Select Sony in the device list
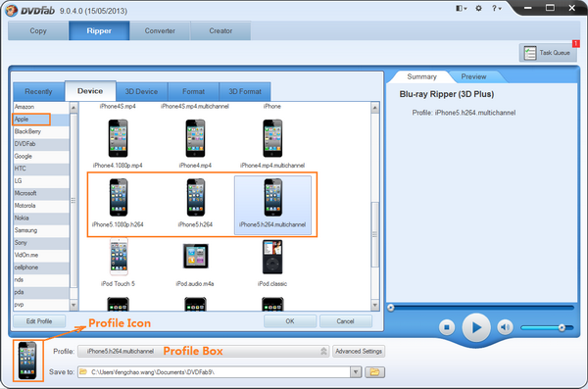The height and width of the screenshot is (389, 588). [41, 243]
